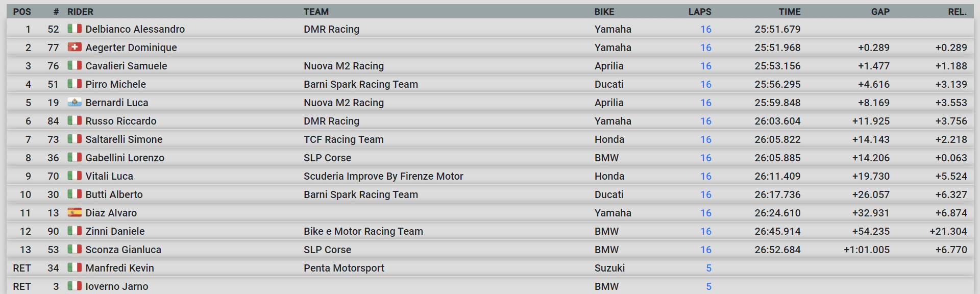Click the Swiss flag beside Aegerter Dominique
980x294 pixels.
pos(75,47)
